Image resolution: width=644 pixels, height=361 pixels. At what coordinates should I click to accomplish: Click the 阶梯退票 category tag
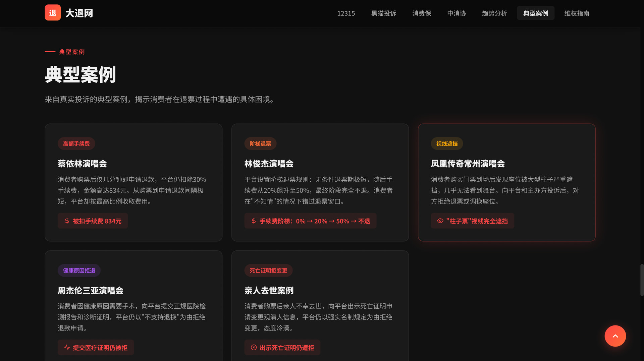[260, 143]
